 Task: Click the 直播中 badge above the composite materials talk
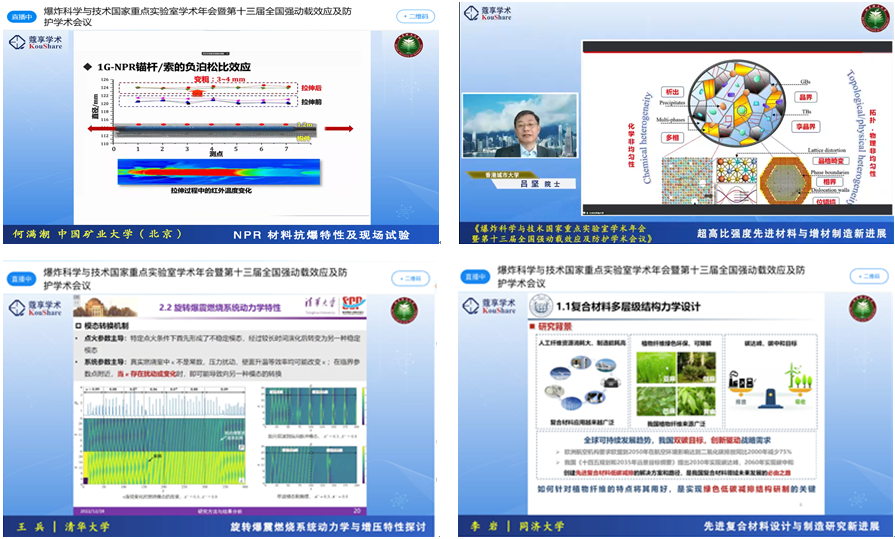pos(472,276)
